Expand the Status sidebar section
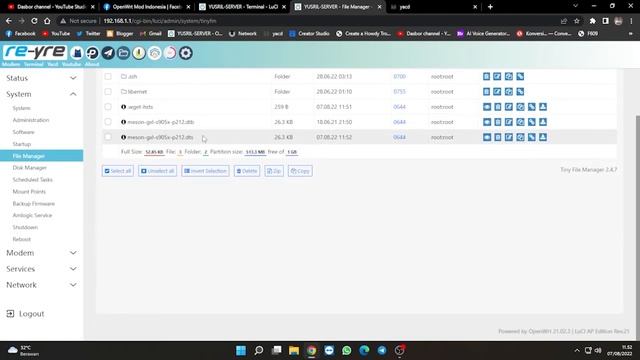 tap(41, 78)
